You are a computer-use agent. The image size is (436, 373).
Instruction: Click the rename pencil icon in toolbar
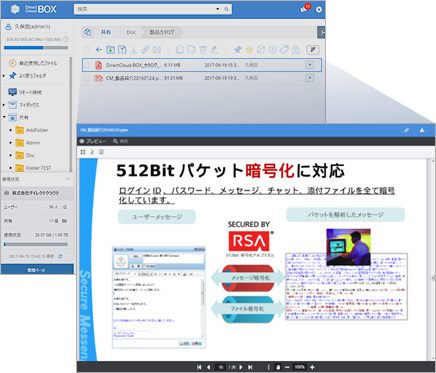coord(214,50)
